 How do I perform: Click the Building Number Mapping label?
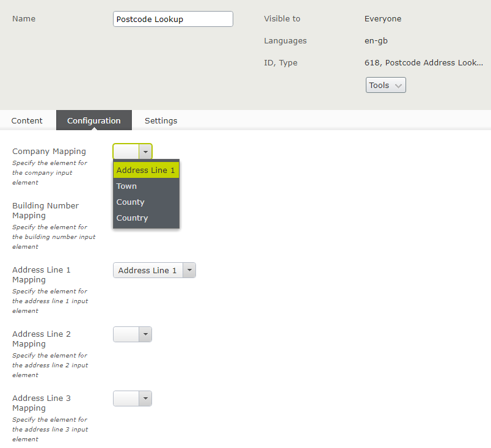pos(45,210)
